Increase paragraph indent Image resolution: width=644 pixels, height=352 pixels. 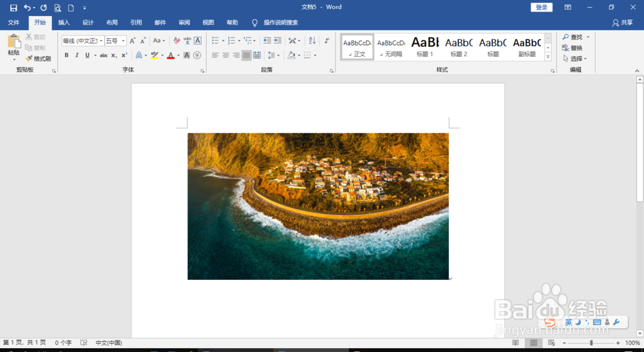[278, 41]
